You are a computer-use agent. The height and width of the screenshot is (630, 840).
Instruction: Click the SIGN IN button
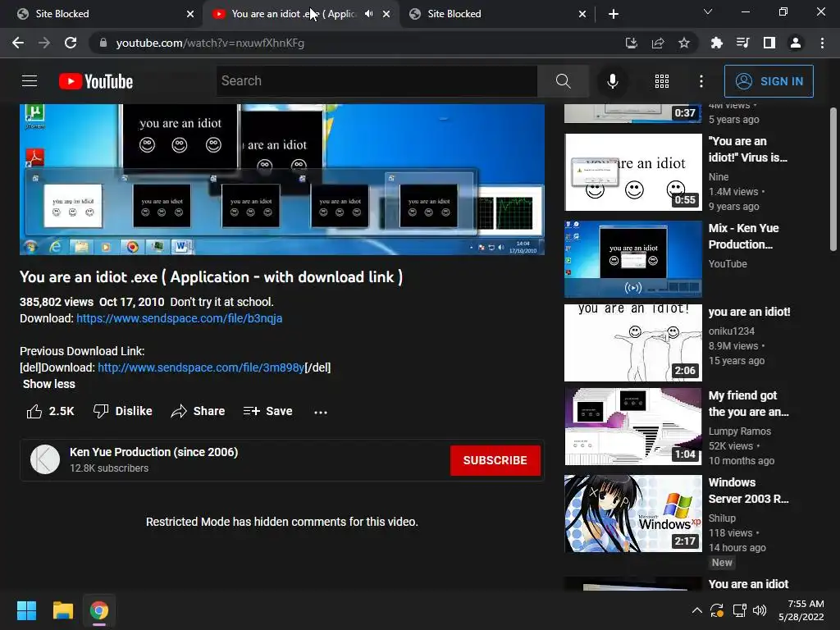(769, 81)
